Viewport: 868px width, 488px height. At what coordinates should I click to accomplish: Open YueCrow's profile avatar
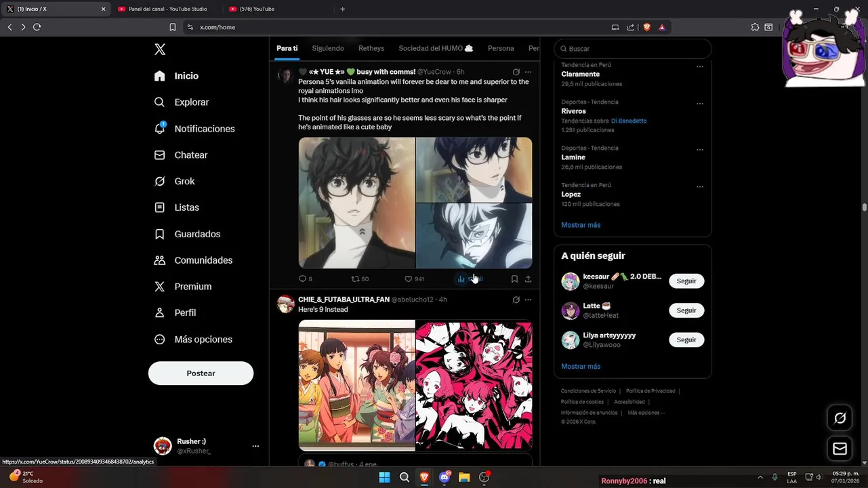point(285,76)
